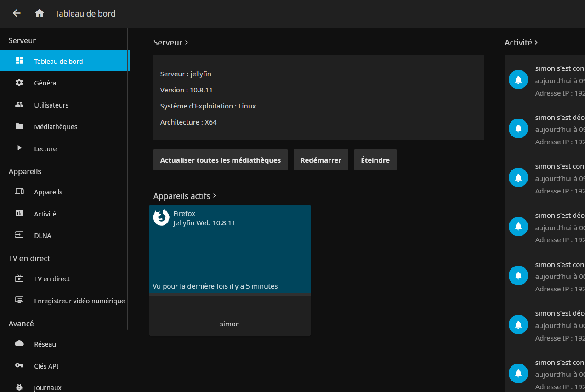Expand the Appareils actifs header
Image resolution: width=585 pixels, height=392 pixels.
click(185, 196)
